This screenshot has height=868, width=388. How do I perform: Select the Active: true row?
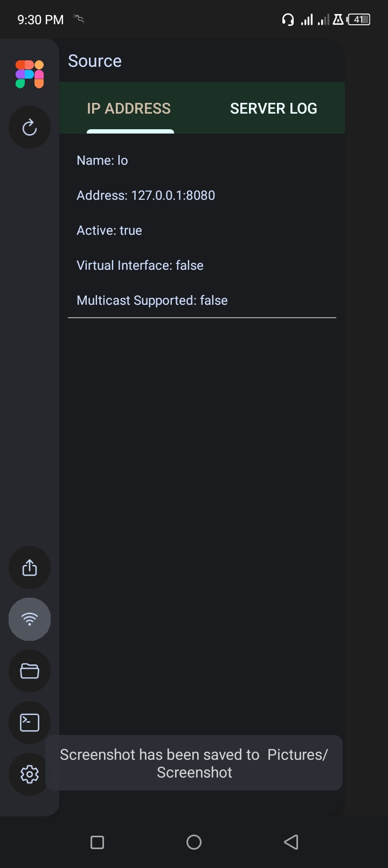pos(109,230)
